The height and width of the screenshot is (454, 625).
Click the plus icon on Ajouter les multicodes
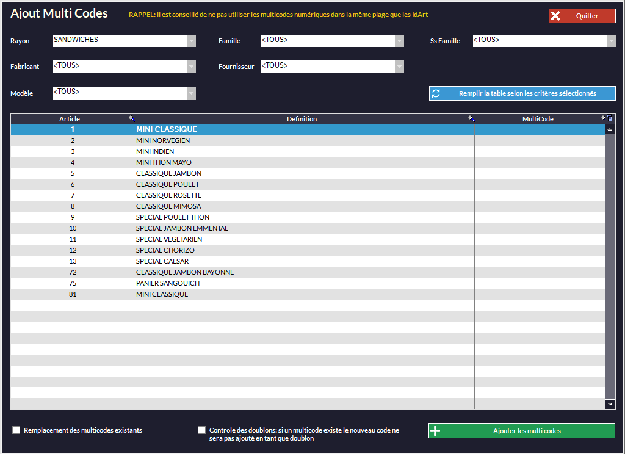pyautogui.click(x=435, y=431)
